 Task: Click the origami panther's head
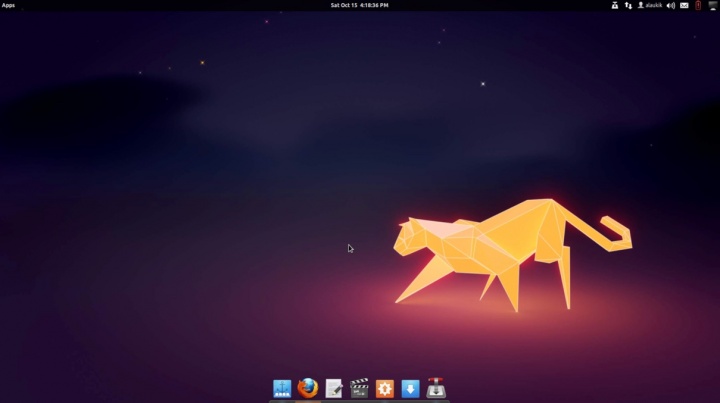click(408, 236)
